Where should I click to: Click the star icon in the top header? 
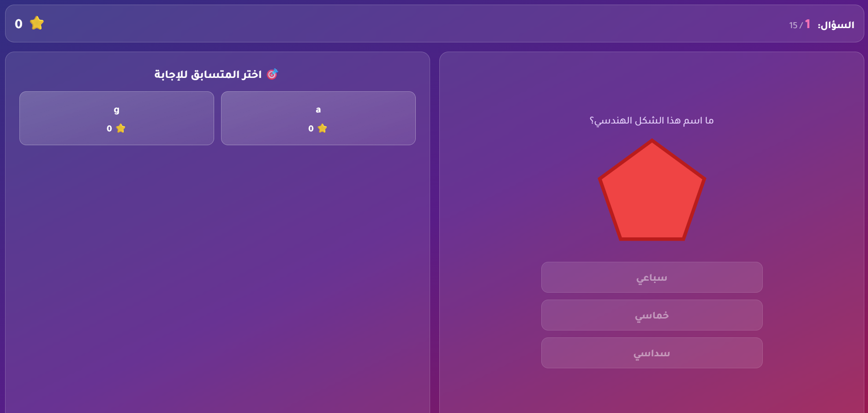pos(37,23)
